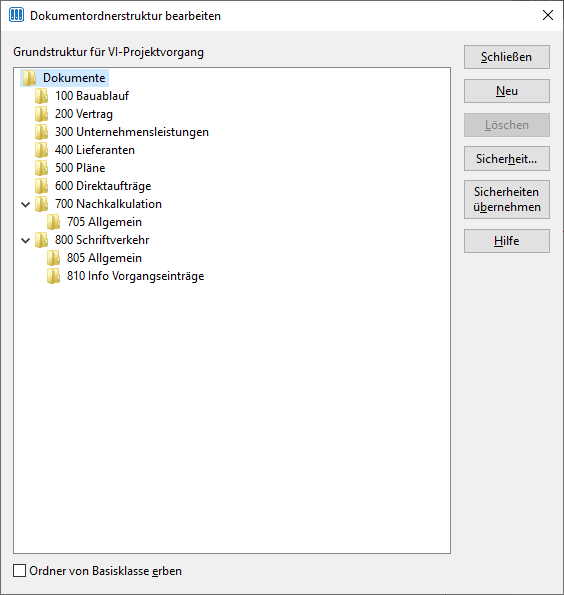Collapse the 800 Schriftverkehr folder

[25, 241]
